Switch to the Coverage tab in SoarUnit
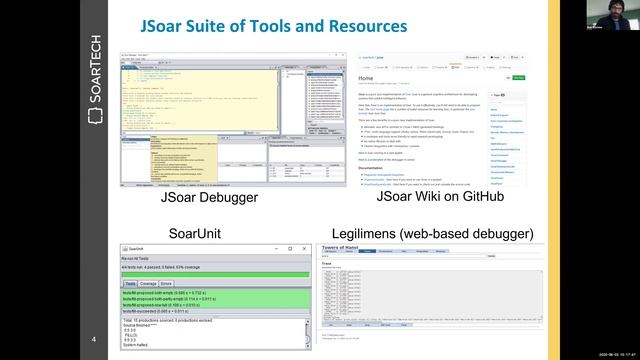 pos(148,284)
